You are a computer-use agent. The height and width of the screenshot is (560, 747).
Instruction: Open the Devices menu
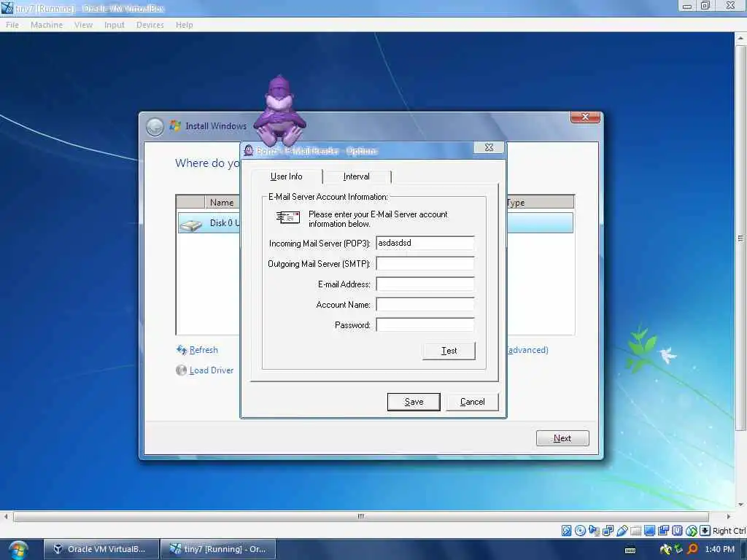(150, 25)
